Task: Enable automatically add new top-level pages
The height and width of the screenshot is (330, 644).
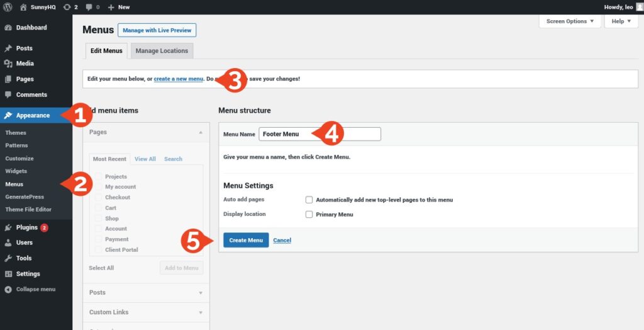Action: pyautogui.click(x=309, y=200)
